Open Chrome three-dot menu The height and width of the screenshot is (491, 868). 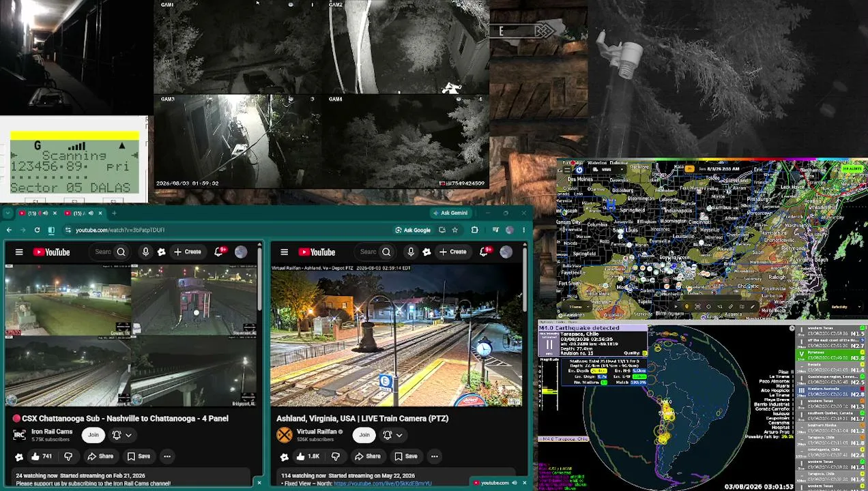523,230
